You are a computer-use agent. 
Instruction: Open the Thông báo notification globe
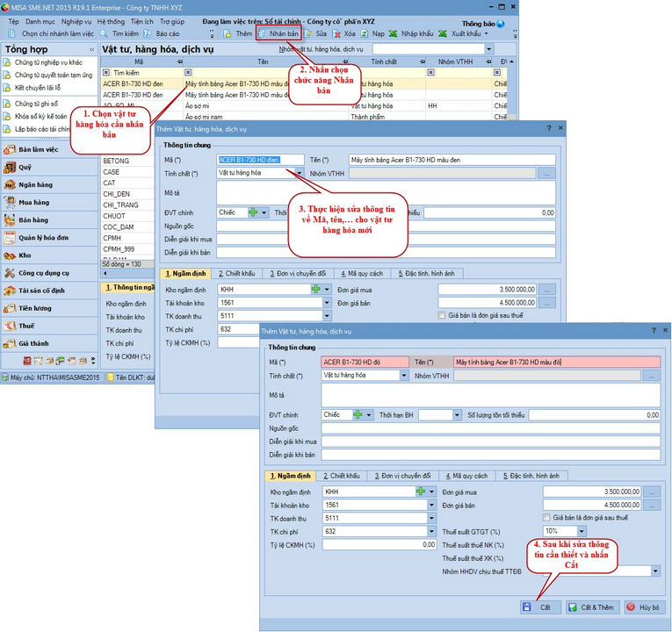coord(501,24)
